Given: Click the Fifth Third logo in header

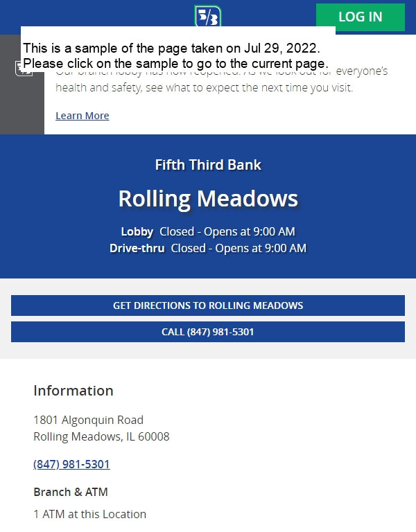Looking at the screenshot, I should click(x=207, y=16).
